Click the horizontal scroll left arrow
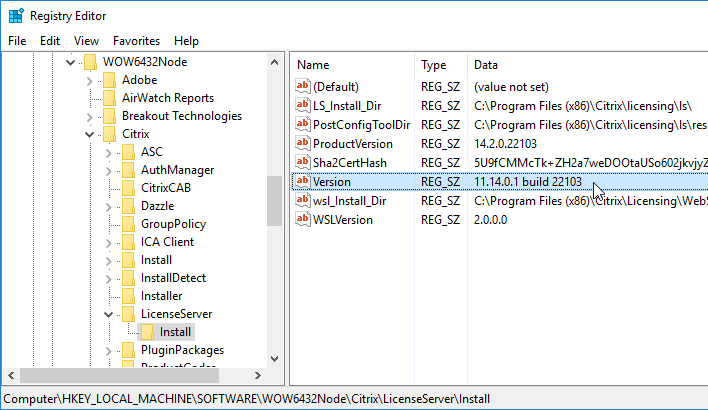 11,375
